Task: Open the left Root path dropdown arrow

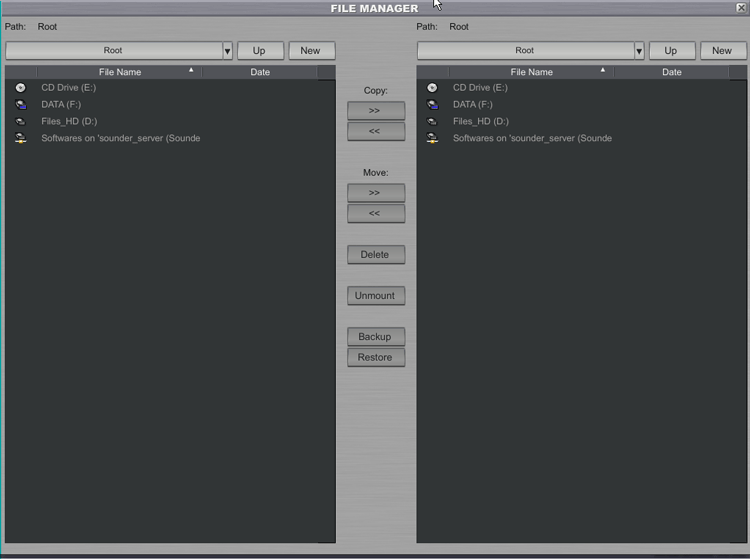Action: [228, 51]
